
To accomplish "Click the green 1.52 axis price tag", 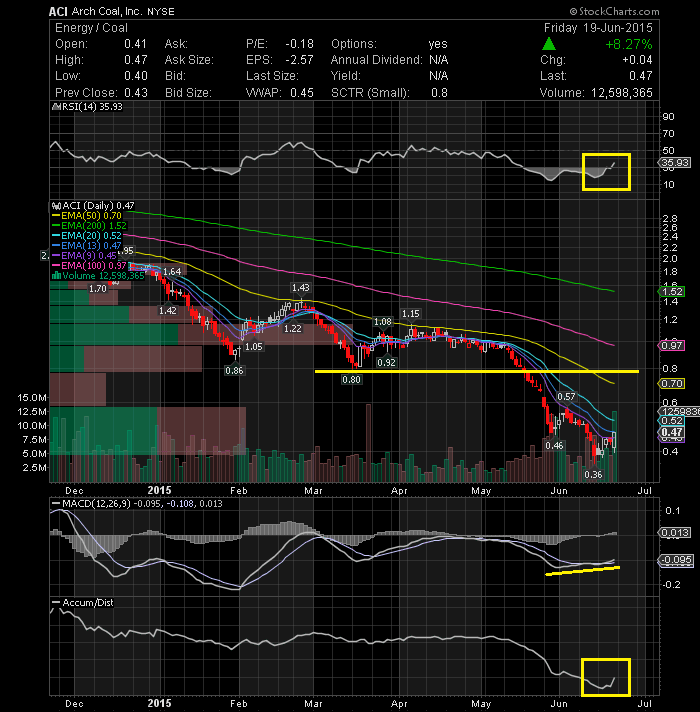I will click(672, 292).
